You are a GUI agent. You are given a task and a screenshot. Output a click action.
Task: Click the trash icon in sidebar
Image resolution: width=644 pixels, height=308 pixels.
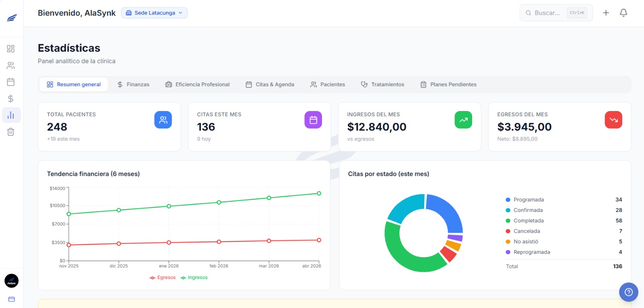click(11, 132)
